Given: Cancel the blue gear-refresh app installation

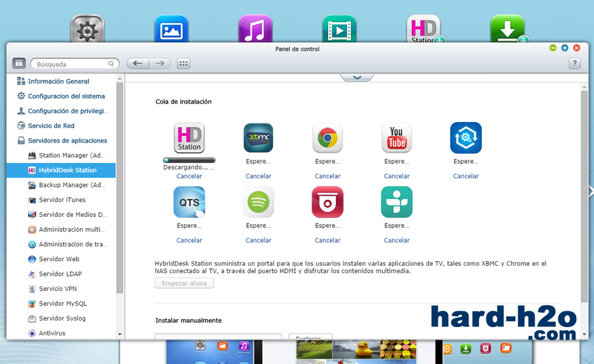Looking at the screenshot, I should 466,176.
